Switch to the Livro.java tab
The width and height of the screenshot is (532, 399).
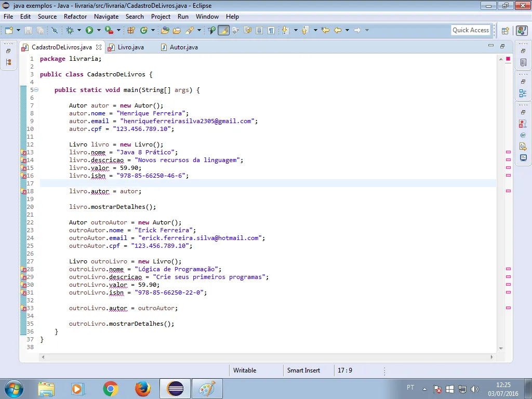[130, 47]
